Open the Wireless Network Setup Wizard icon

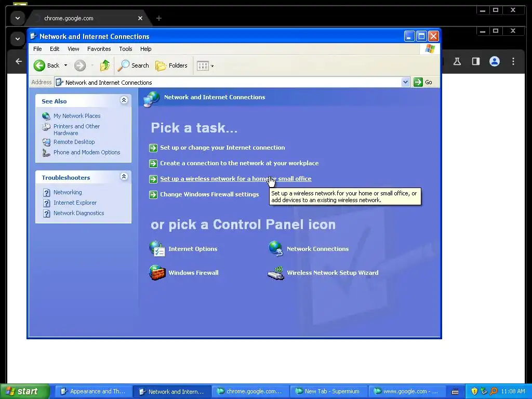(275, 273)
